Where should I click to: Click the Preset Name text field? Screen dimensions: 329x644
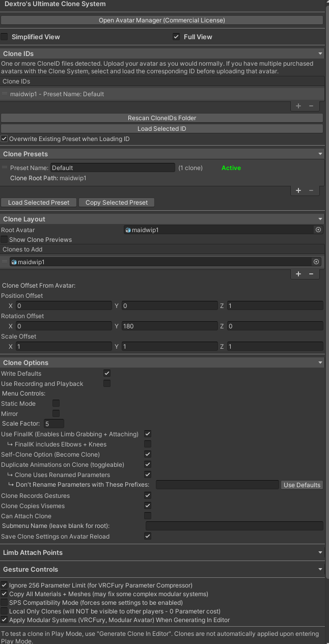pos(113,167)
